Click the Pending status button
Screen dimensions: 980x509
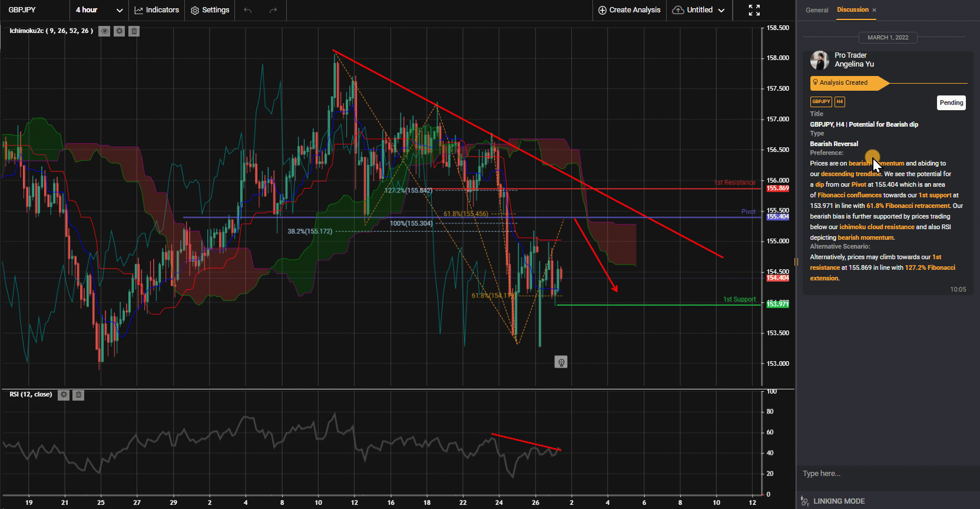pos(951,103)
